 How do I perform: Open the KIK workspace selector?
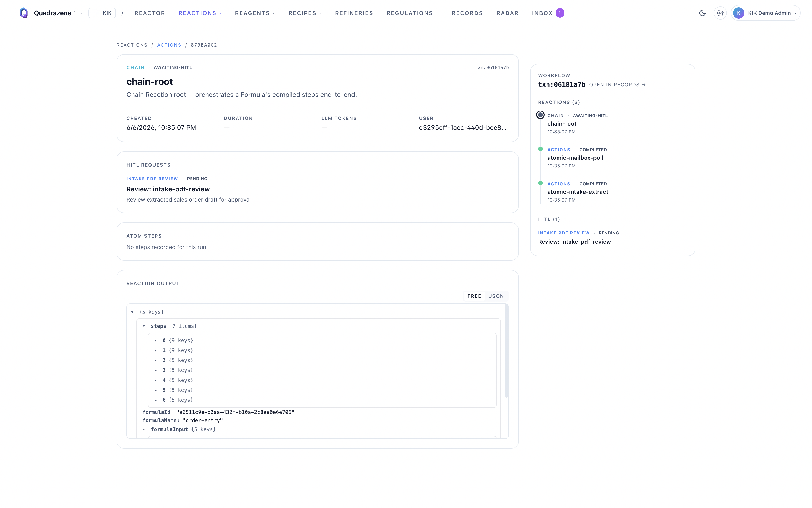(x=102, y=13)
